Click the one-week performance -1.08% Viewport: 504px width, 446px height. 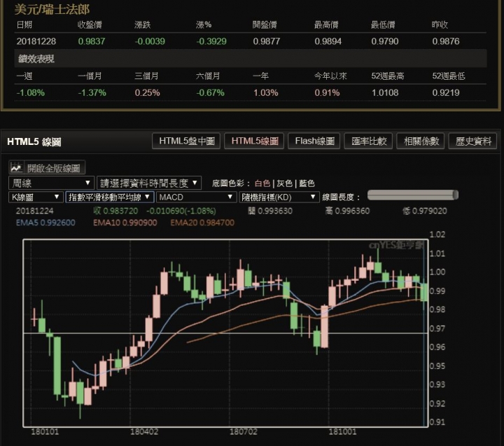31,92
